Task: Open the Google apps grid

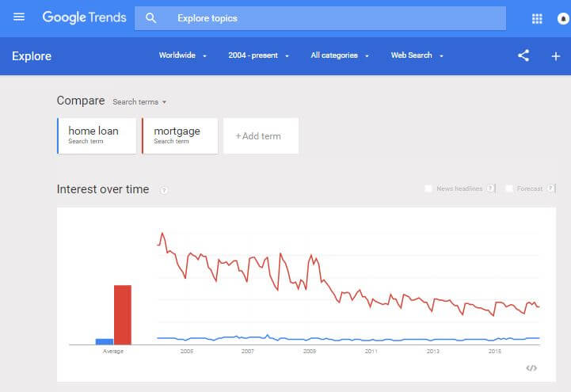Action: [x=537, y=18]
